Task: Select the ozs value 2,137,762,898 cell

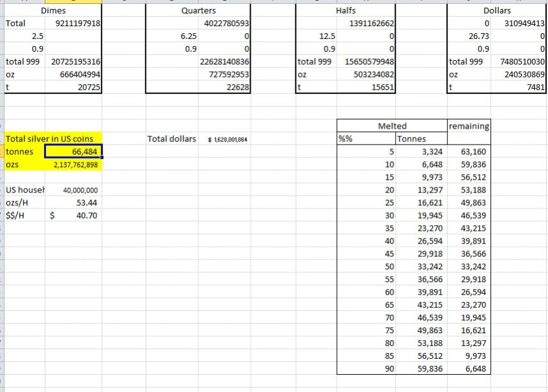Action: (x=73, y=164)
